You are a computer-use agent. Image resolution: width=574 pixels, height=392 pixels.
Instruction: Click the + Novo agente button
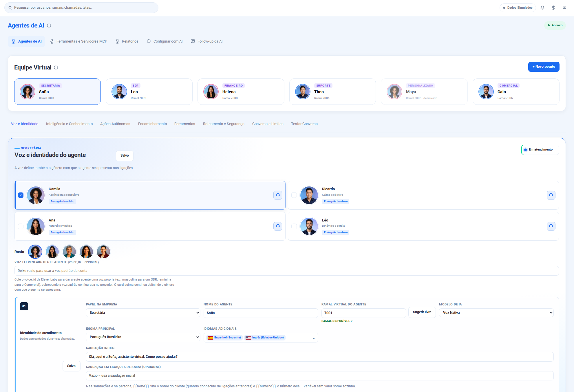544,67
